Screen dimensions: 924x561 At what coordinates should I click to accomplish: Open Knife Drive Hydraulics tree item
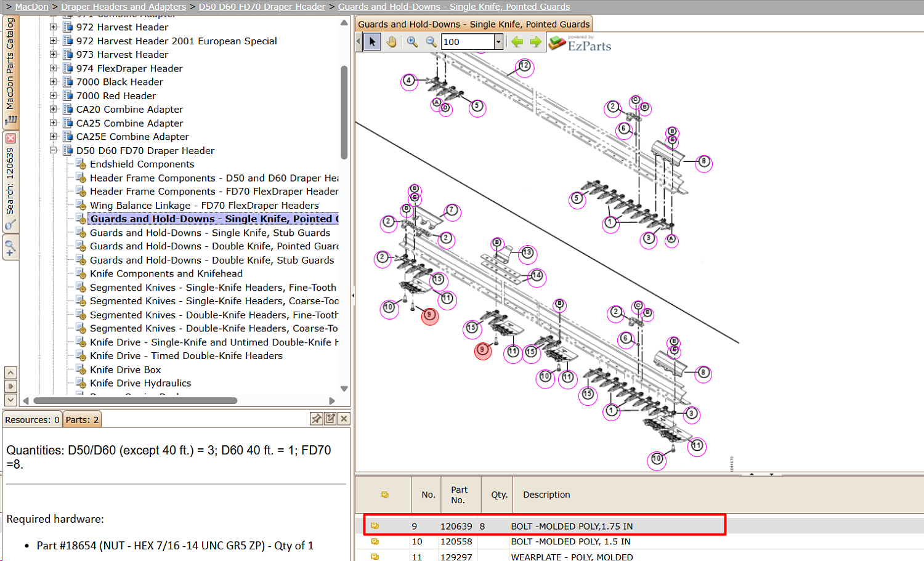140,383
